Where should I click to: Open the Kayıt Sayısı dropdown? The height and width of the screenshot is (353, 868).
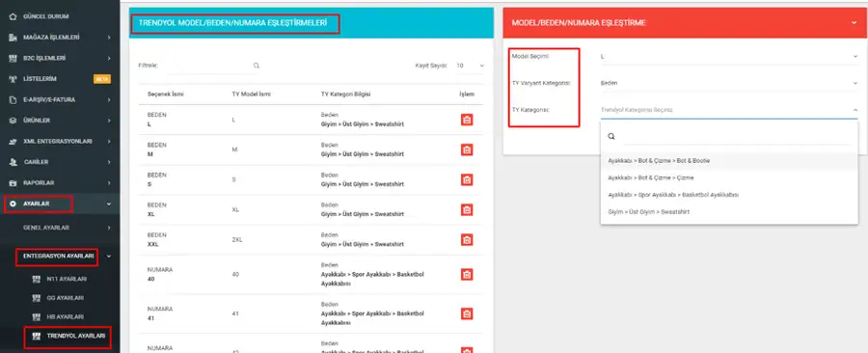click(x=470, y=66)
